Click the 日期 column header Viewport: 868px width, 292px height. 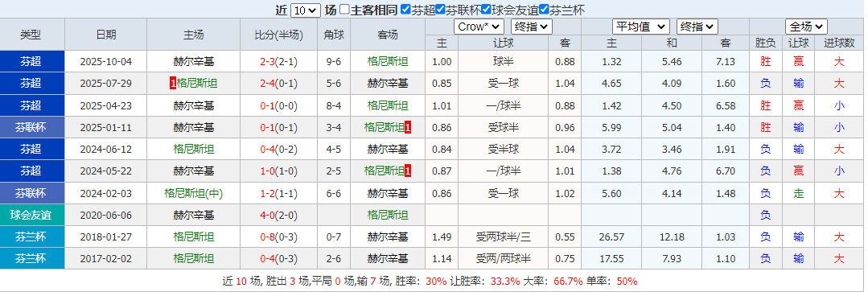[x=106, y=35]
